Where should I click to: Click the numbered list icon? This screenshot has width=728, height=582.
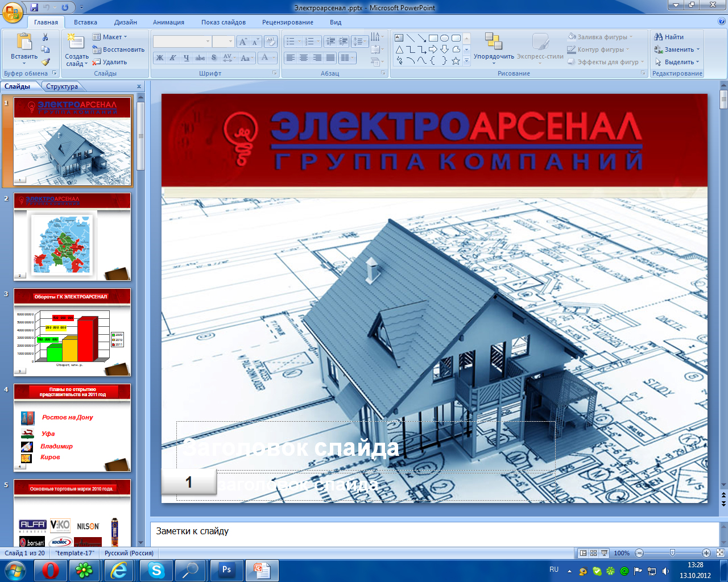click(x=312, y=41)
